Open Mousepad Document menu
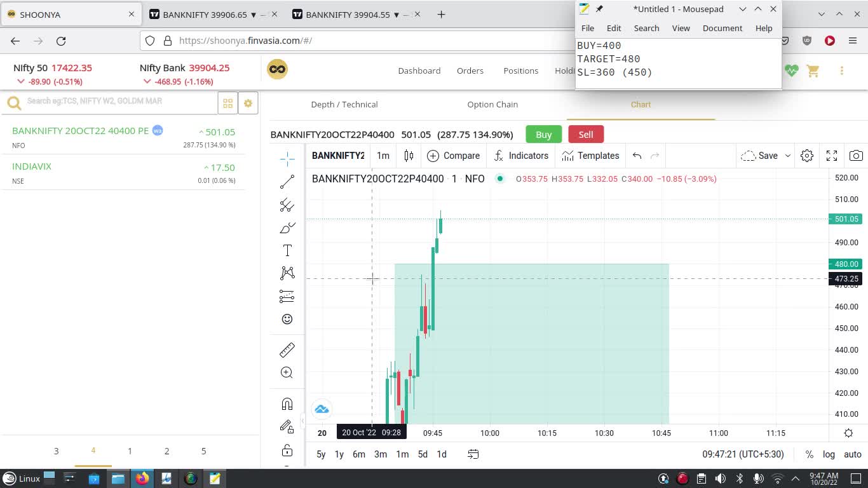Screen dimensions: 868x488 [x=722, y=28]
